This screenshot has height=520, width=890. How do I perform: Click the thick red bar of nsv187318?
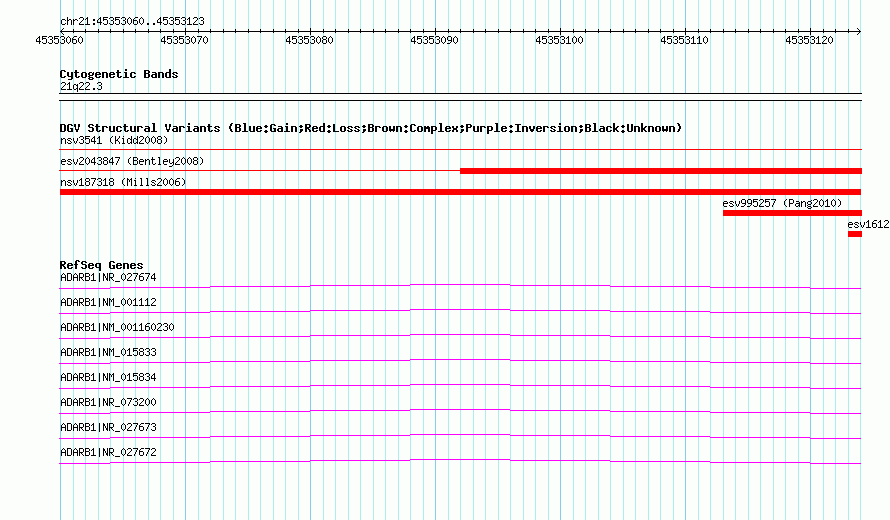pos(460,192)
